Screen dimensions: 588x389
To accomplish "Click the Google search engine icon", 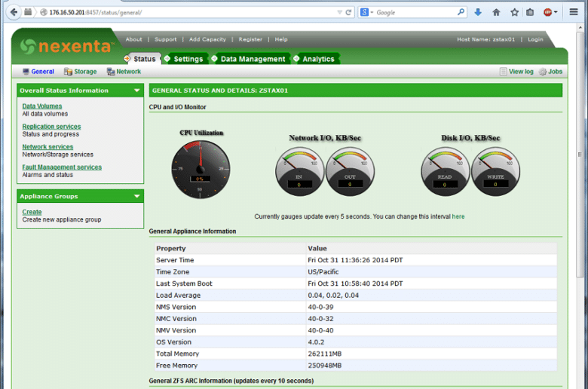I will (364, 12).
